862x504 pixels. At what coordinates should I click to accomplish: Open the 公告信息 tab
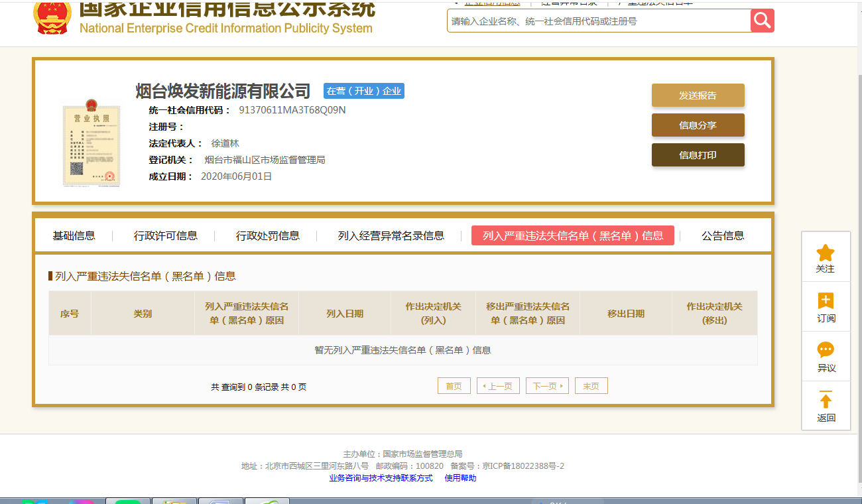click(x=723, y=235)
